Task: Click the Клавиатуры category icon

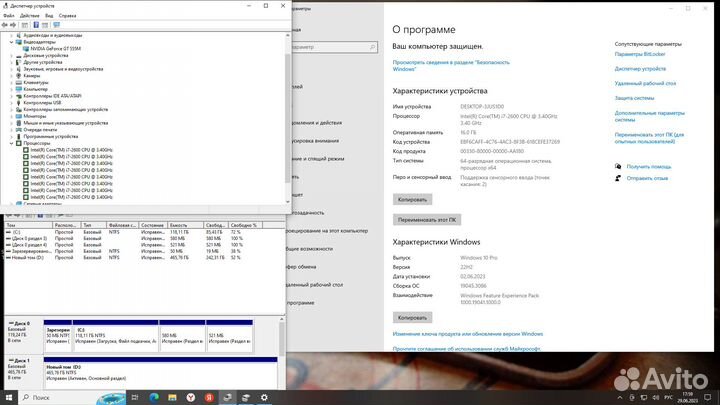Action: 19,83
